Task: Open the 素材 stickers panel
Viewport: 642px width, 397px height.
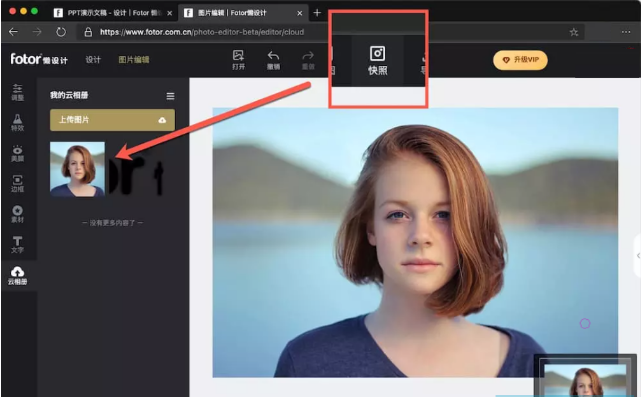Action: [x=18, y=214]
